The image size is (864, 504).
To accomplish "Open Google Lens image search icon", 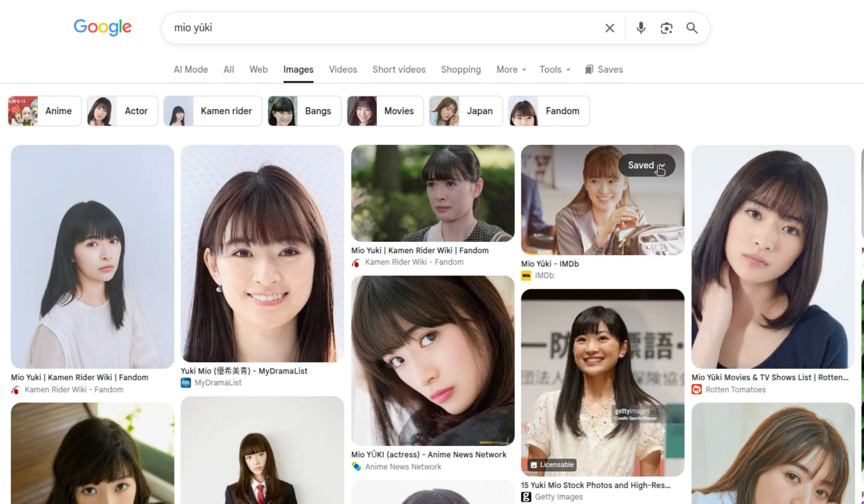I will pos(666,28).
